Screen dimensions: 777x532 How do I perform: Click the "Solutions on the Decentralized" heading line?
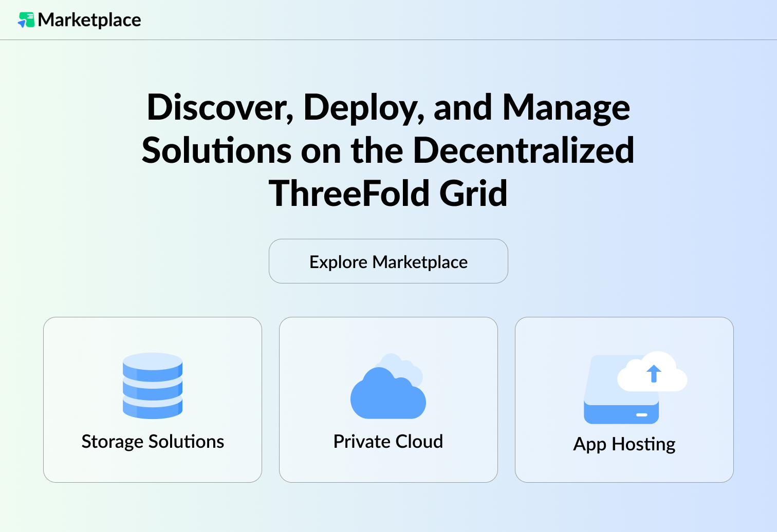click(388, 150)
